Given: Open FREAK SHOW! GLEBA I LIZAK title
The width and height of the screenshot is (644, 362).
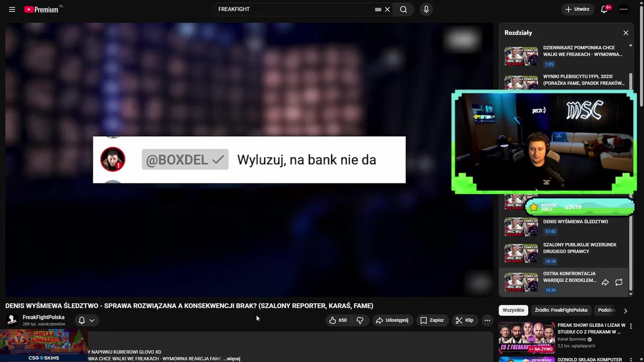Looking at the screenshot, I should point(592,329).
